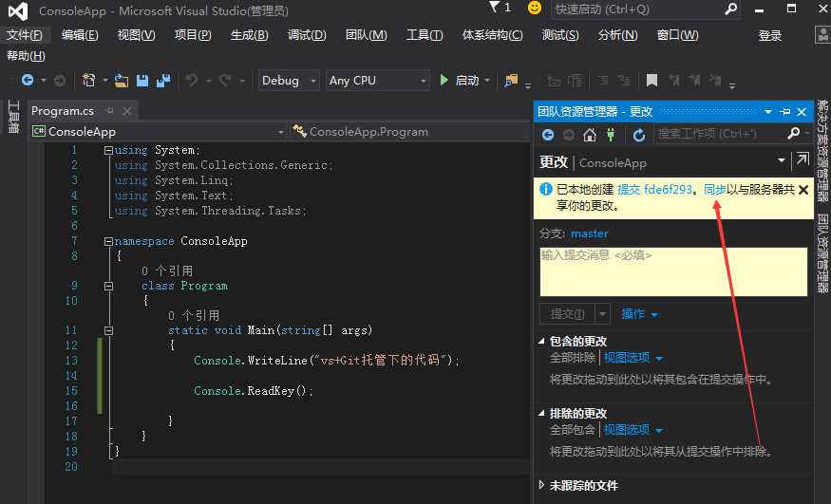Open the 帮助(H) menu
Screen dimensions: 831x504
26,56
